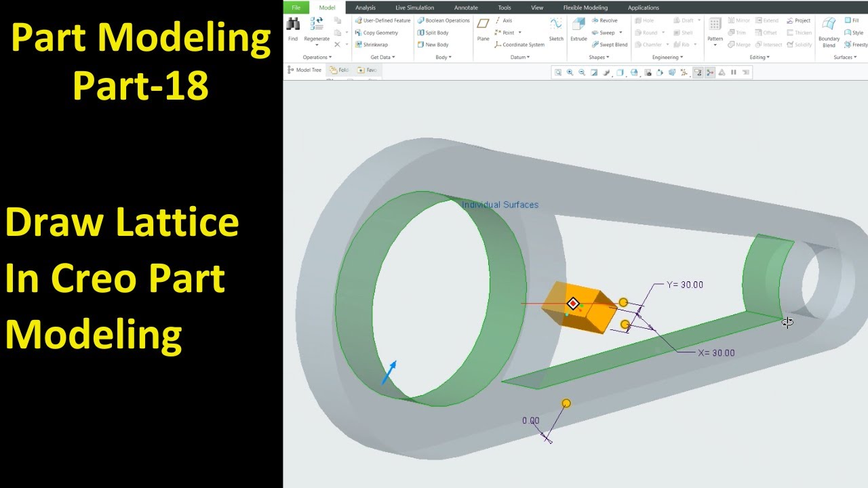Viewport: 868px width, 488px height.
Task: Click Zoom In on graphics toolbar
Action: 570,73
